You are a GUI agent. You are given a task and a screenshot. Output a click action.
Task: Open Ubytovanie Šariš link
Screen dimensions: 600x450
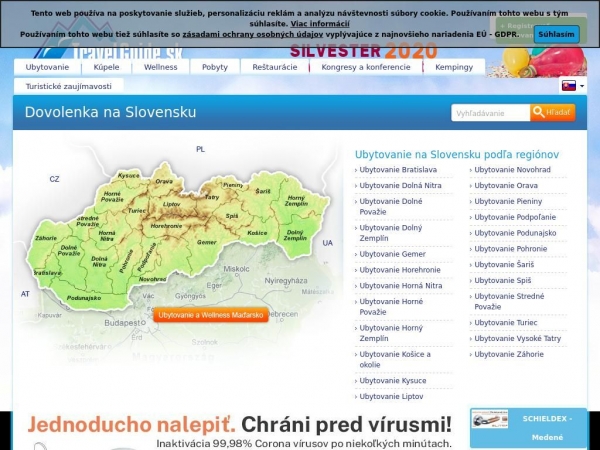pyautogui.click(x=504, y=264)
